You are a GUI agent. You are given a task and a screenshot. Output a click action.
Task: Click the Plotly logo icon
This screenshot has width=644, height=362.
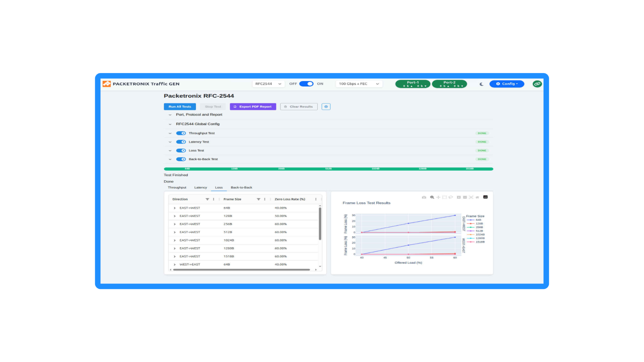point(485,197)
